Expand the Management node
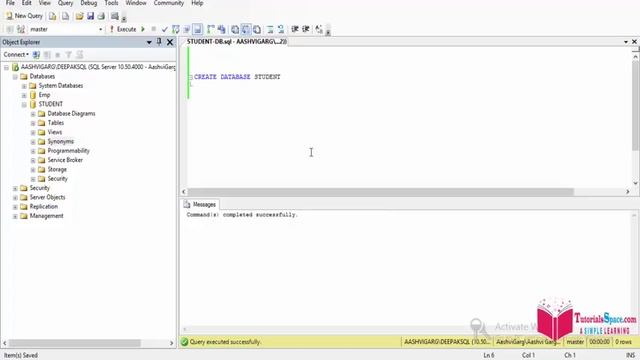 click(x=15, y=216)
